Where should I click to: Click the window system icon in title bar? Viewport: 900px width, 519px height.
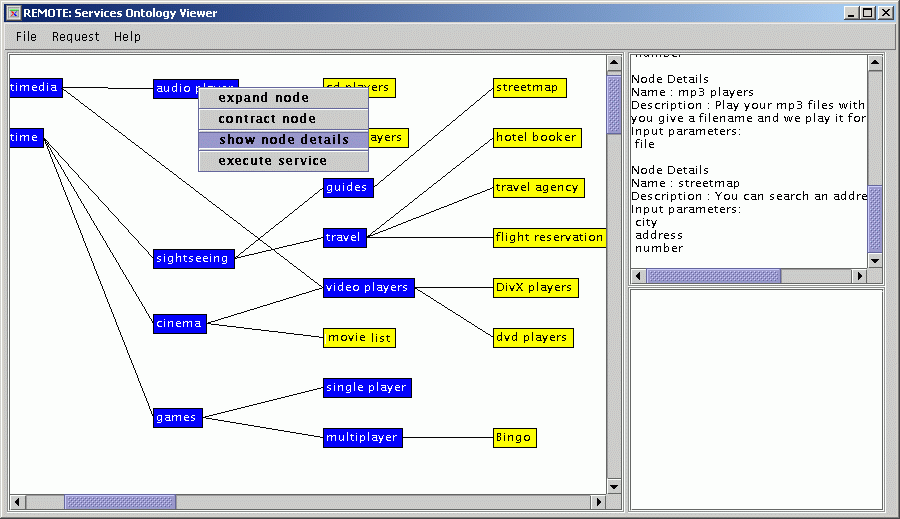click(x=14, y=13)
